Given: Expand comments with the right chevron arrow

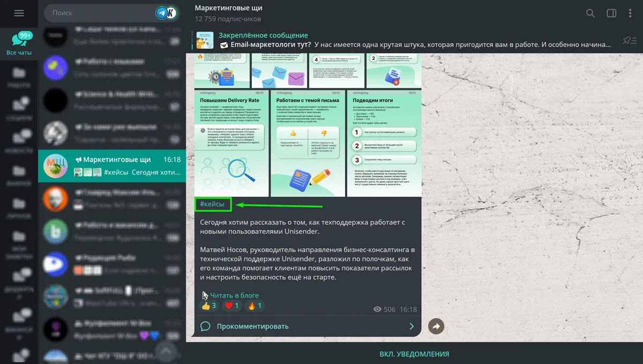Looking at the screenshot, I should (412, 326).
